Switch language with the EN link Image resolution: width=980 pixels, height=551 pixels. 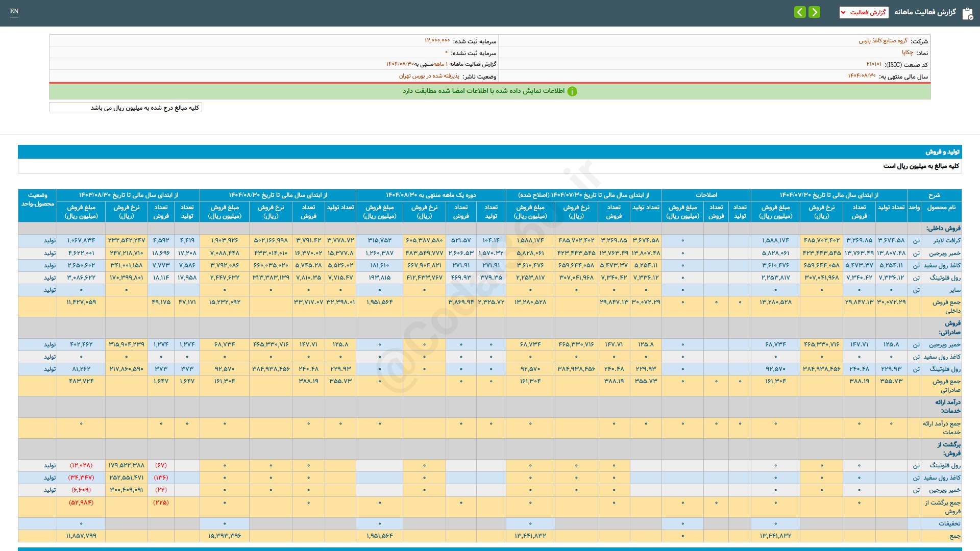tap(14, 11)
